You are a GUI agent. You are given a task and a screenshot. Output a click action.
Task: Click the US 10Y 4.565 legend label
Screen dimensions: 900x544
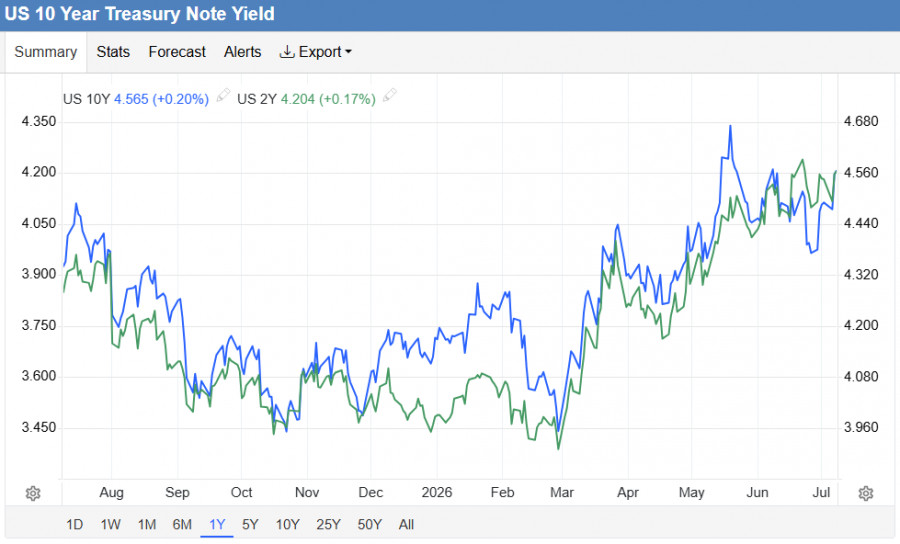(x=136, y=99)
